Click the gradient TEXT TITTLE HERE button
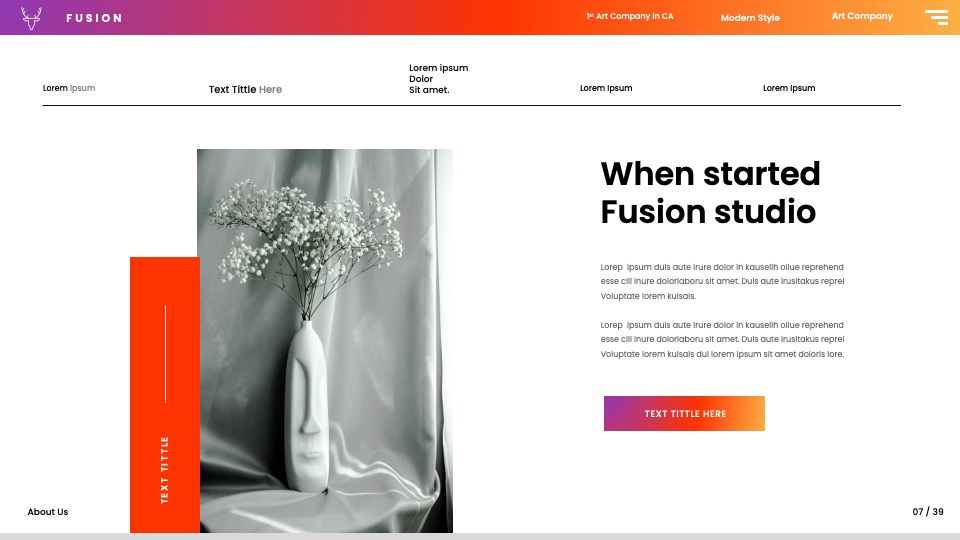 (x=684, y=413)
